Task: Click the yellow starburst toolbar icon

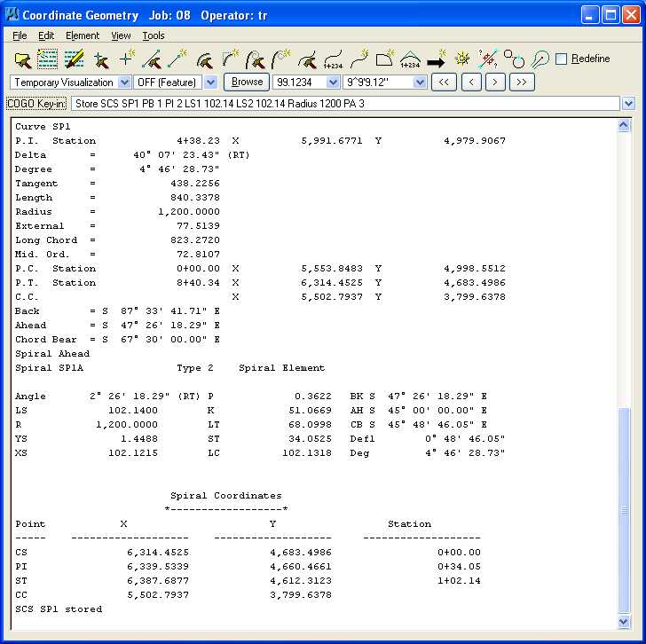Action: tap(461, 60)
